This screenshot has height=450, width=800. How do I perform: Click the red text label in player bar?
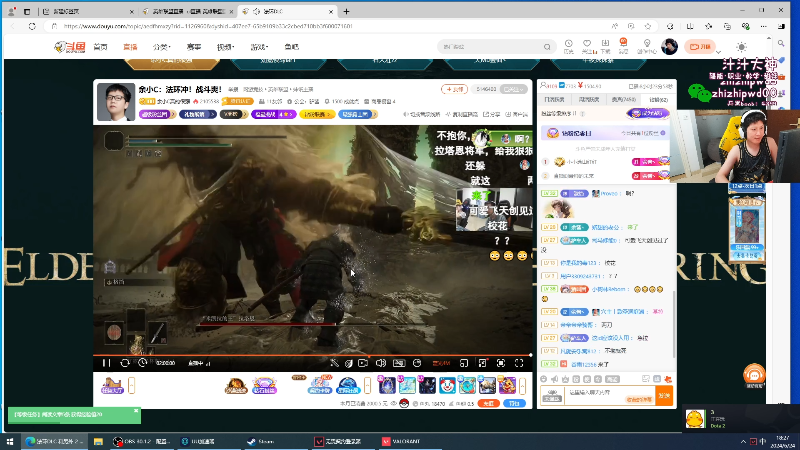pyautogui.click(x=441, y=363)
